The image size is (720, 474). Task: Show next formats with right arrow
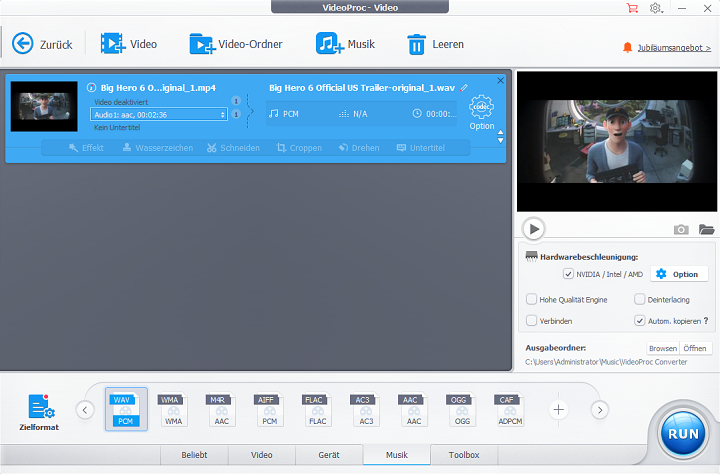pyautogui.click(x=600, y=410)
